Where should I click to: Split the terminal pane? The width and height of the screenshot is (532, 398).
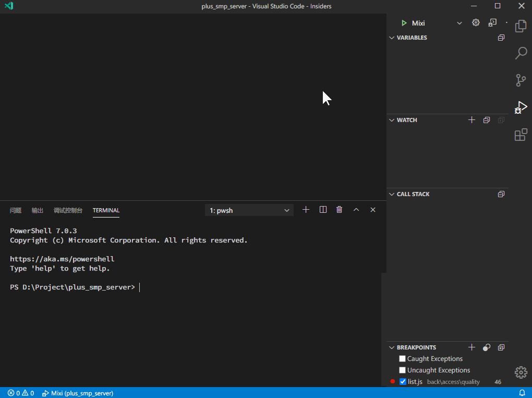pos(323,210)
